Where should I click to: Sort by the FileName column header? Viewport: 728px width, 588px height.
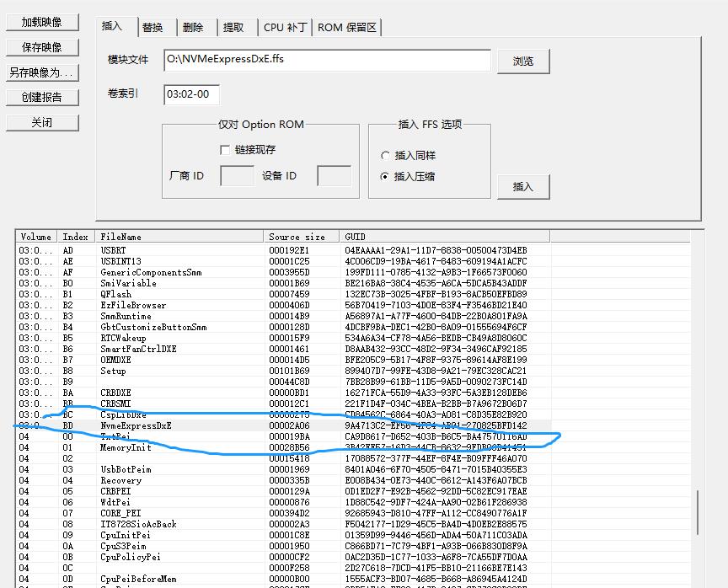[x=179, y=237]
